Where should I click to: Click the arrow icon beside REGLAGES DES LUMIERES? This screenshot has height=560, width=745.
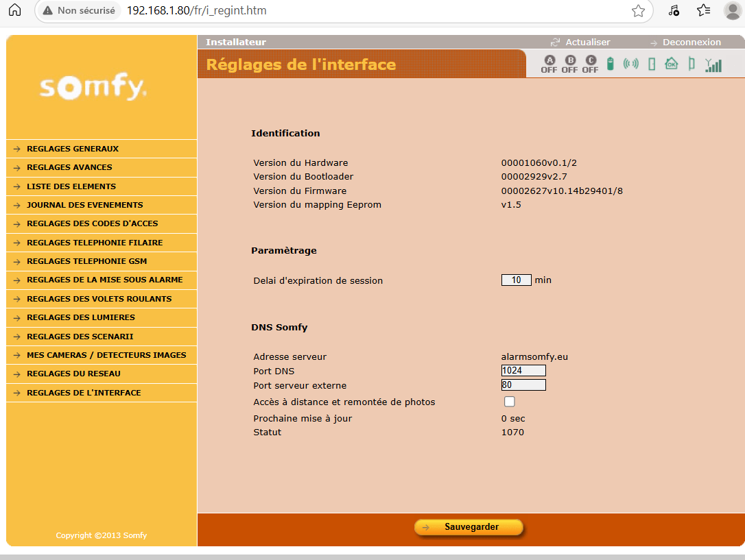pyautogui.click(x=17, y=317)
